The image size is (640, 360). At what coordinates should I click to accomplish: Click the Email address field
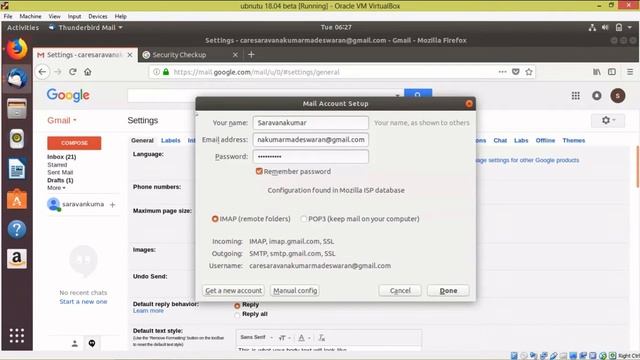[x=311, y=140]
